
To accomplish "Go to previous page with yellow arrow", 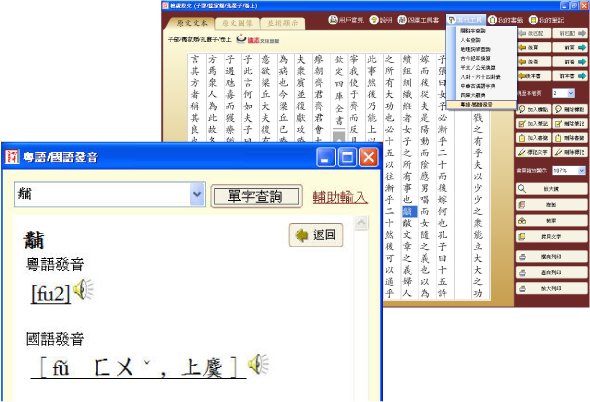I will (534, 47).
